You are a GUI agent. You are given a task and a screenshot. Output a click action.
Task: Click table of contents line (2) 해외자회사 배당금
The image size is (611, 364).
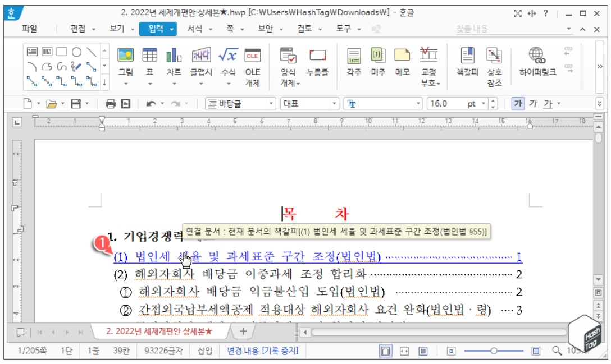[318, 274]
